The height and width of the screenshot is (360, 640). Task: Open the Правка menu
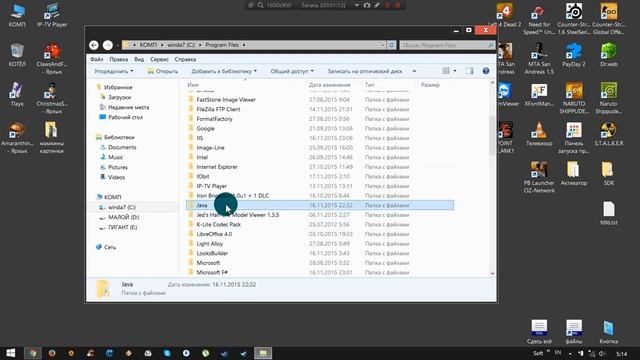coord(118,59)
